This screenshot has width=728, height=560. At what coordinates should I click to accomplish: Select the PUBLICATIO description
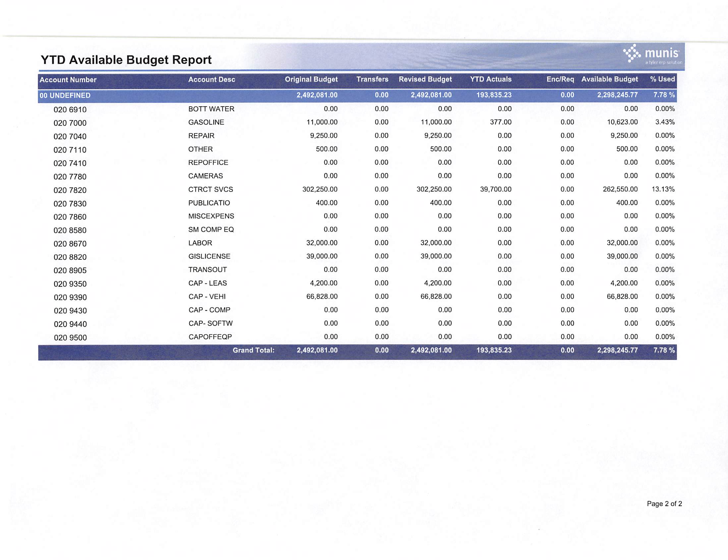pyautogui.click(x=209, y=203)
